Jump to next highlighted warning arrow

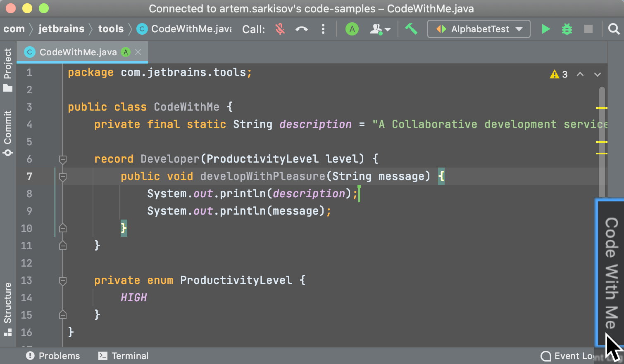(597, 74)
